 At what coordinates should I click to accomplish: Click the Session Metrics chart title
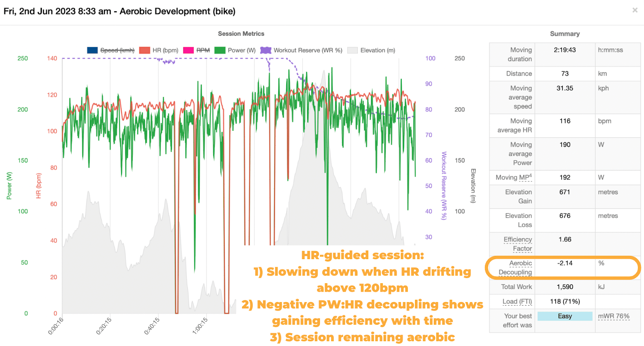[241, 34]
